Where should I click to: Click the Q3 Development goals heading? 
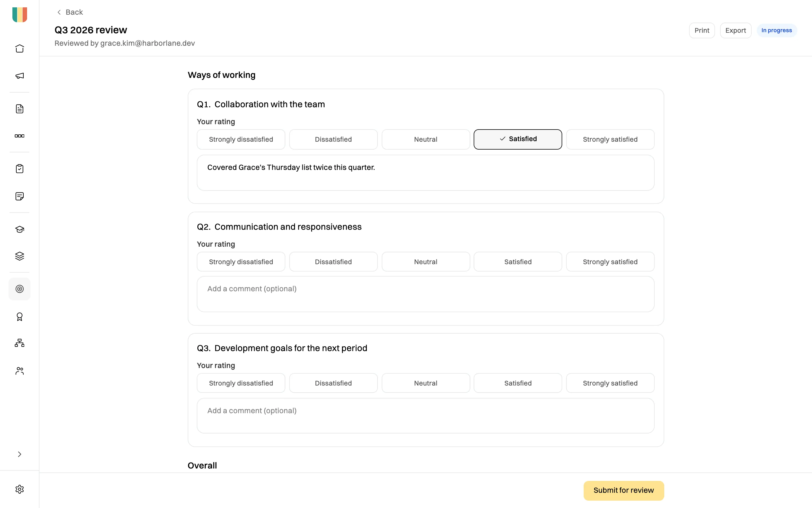click(282, 348)
